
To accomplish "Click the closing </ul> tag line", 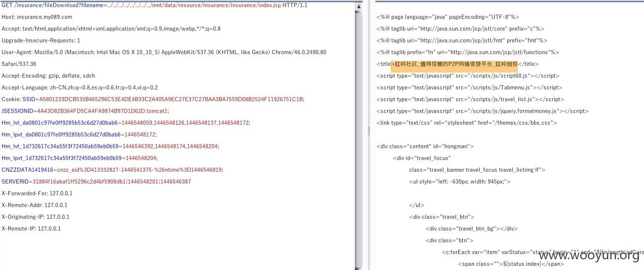I will pos(417,205).
